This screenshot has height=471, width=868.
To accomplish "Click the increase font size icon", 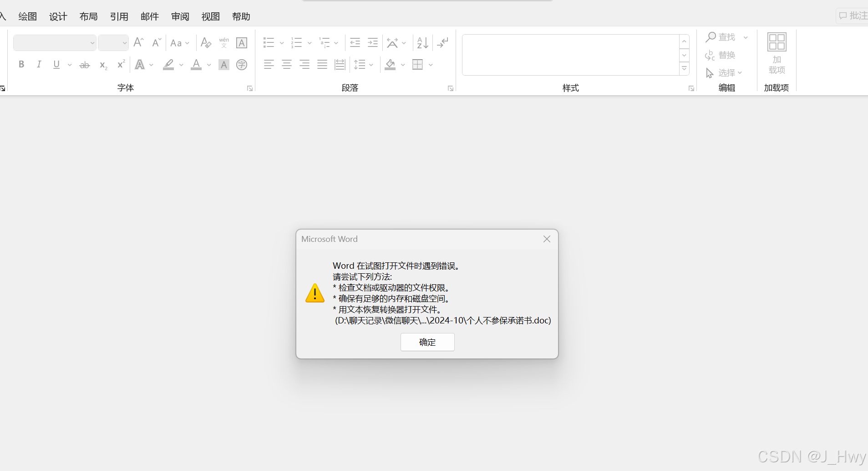I will pyautogui.click(x=139, y=43).
